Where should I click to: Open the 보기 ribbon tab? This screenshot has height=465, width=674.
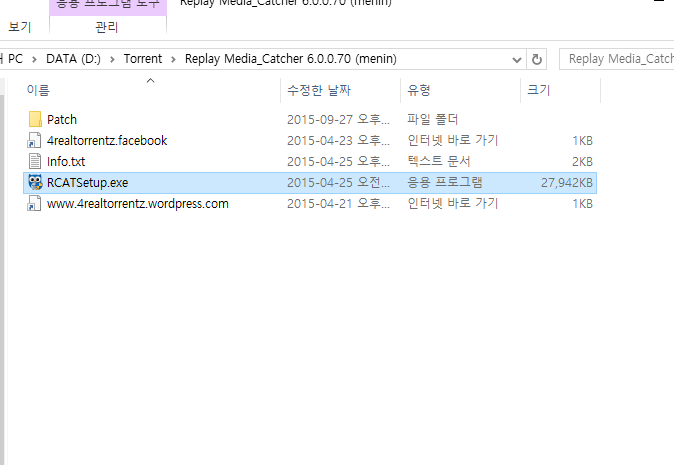pos(20,27)
